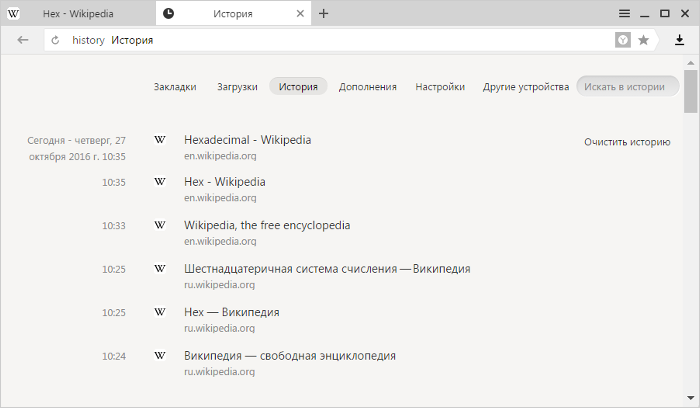Image resolution: width=700 pixels, height=408 pixels.
Task: Open Hexadecimal - Wikipedia history entry
Action: click(247, 140)
